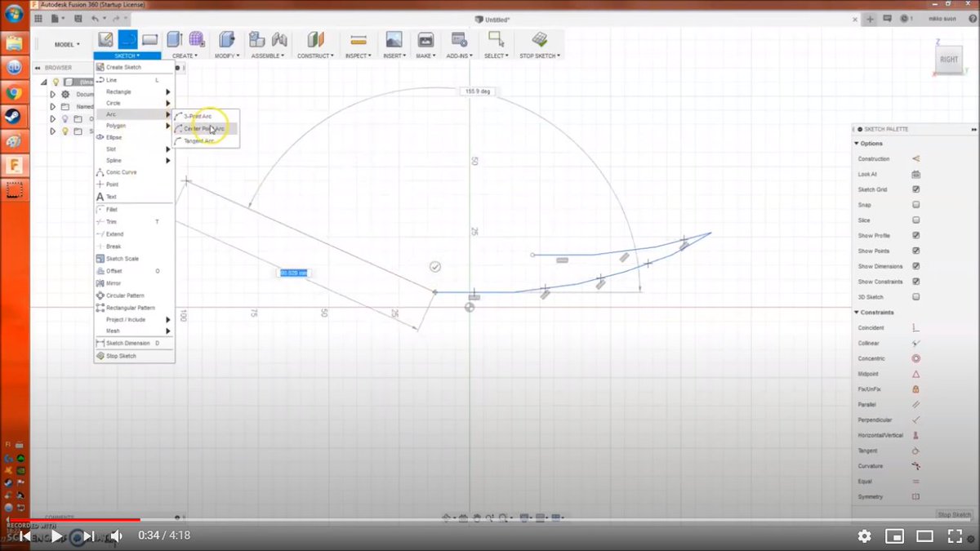
Task: Choose Offset from the Sketch menu
Action: point(134,271)
